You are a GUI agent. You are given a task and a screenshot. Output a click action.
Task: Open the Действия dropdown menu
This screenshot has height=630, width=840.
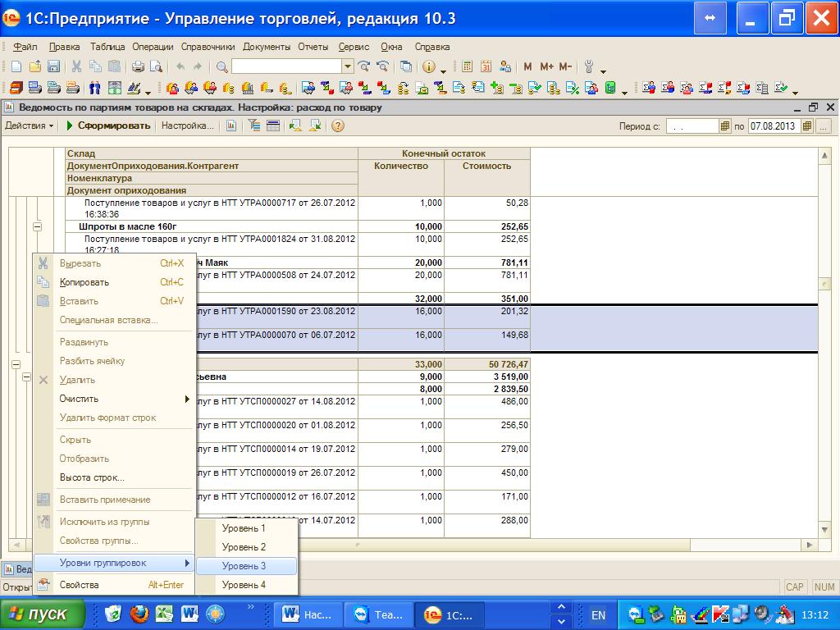click(29, 126)
